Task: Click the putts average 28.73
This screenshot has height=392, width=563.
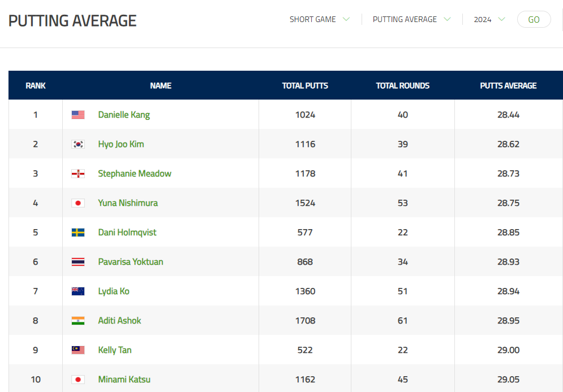Action: click(509, 174)
